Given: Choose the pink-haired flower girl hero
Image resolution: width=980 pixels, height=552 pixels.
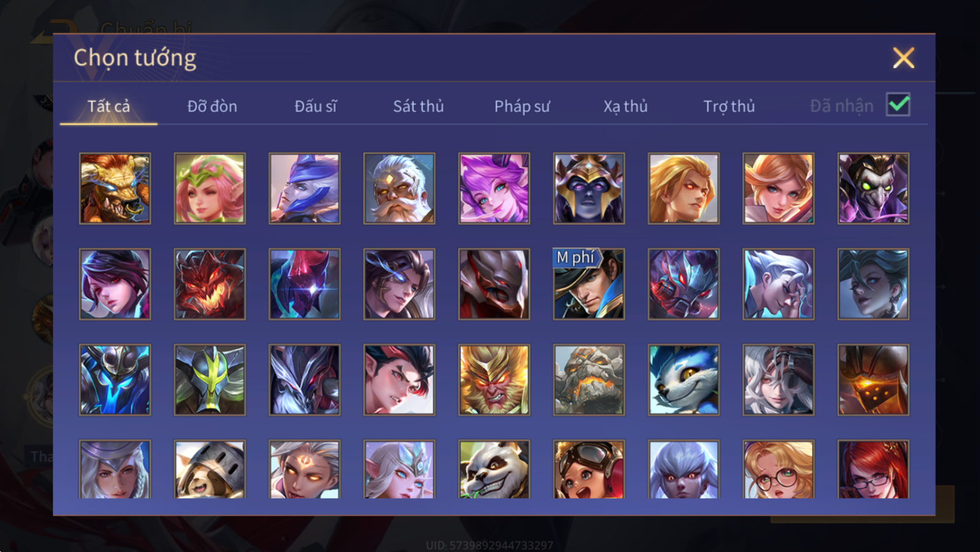Looking at the screenshot, I should click(x=210, y=188).
